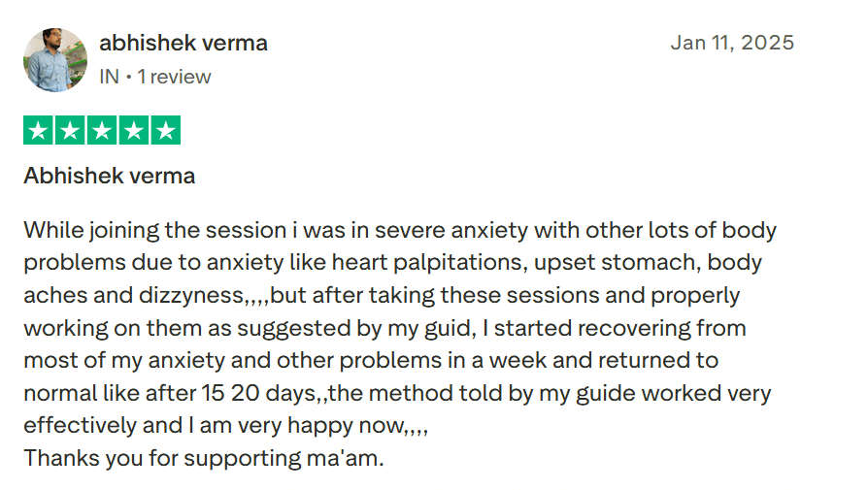
Task: Click the fourth green rating star
Action: [134, 130]
